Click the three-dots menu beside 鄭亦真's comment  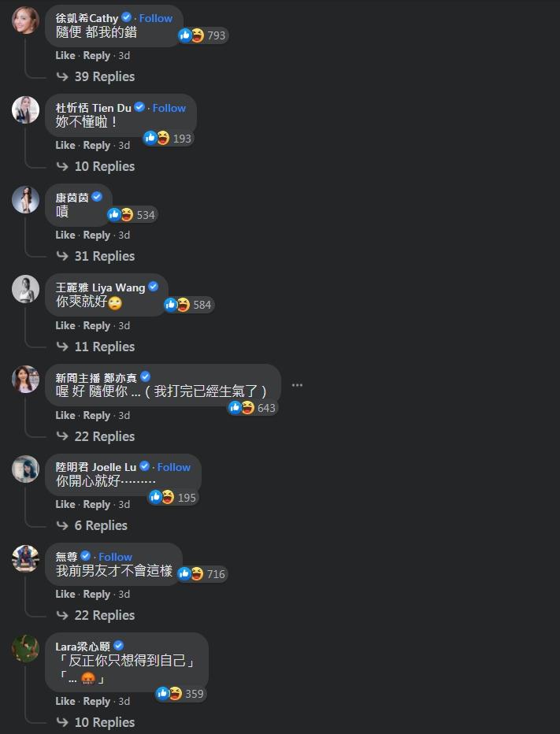[x=297, y=385]
